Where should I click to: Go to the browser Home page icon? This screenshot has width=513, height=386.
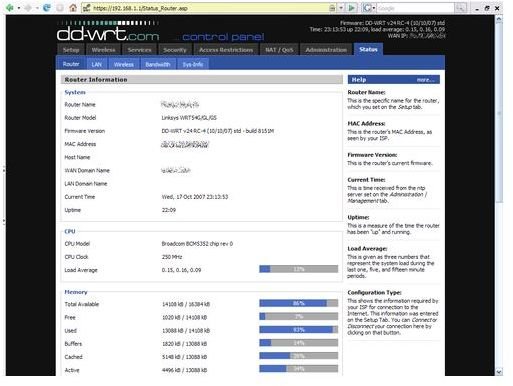(73, 8)
